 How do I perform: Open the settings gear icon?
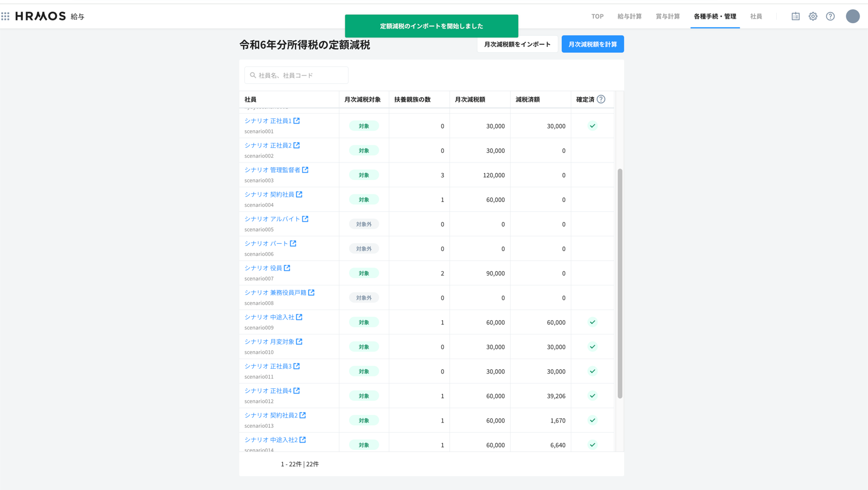coord(813,16)
